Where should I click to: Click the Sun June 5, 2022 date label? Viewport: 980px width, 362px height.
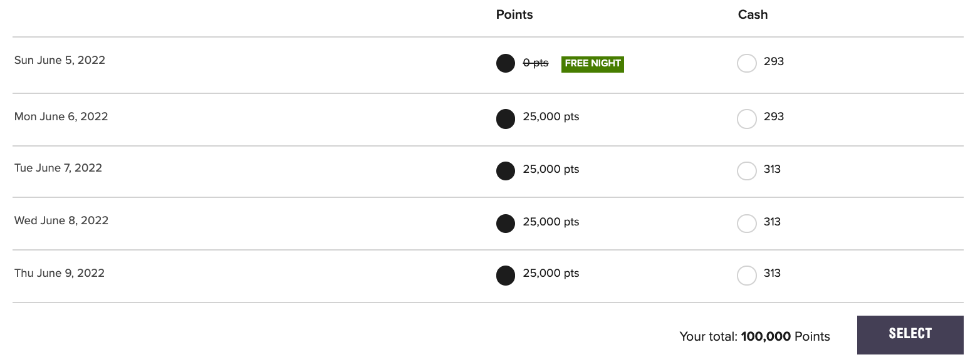point(60,61)
